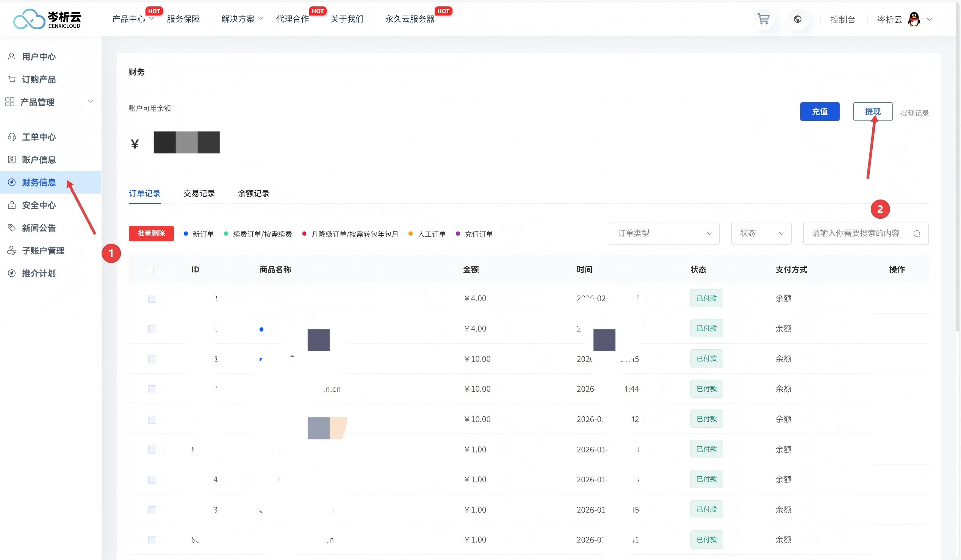The height and width of the screenshot is (560, 961).
Task: Open the 提现记录 link
Action: pyautogui.click(x=914, y=113)
